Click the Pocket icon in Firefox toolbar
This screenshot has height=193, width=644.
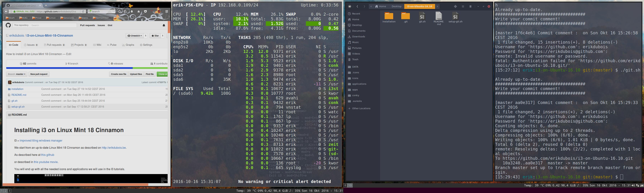pos(145,11)
